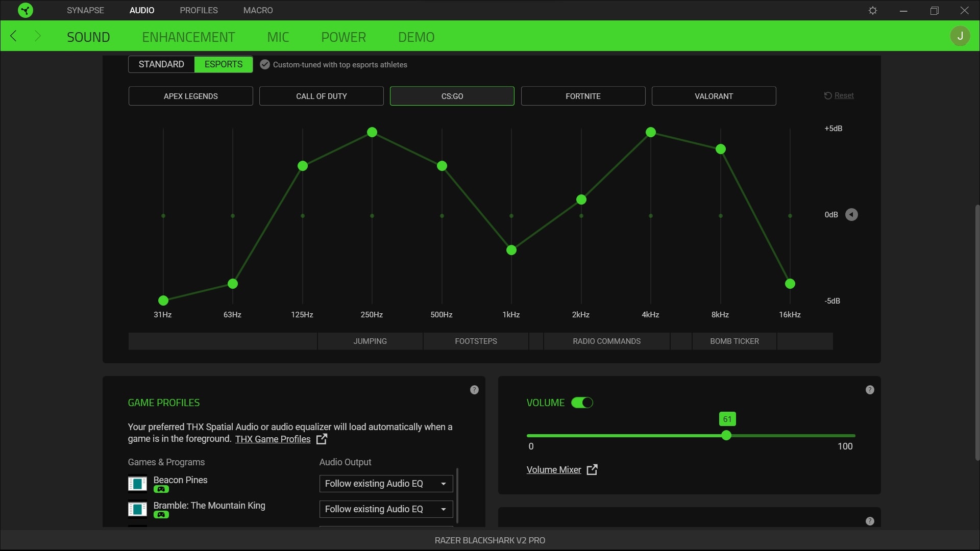This screenshot has height=551, width=980.
Task: Open Bramble audio output dropdown
Action: 386,509
